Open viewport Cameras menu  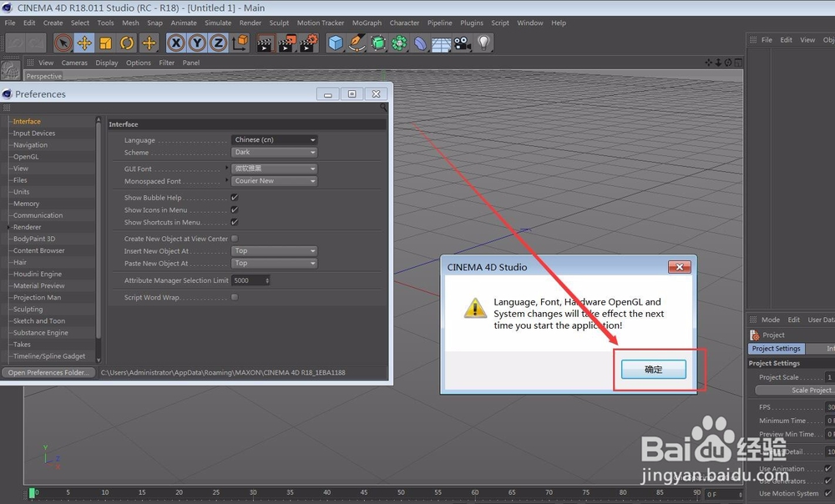pos(74,63)
